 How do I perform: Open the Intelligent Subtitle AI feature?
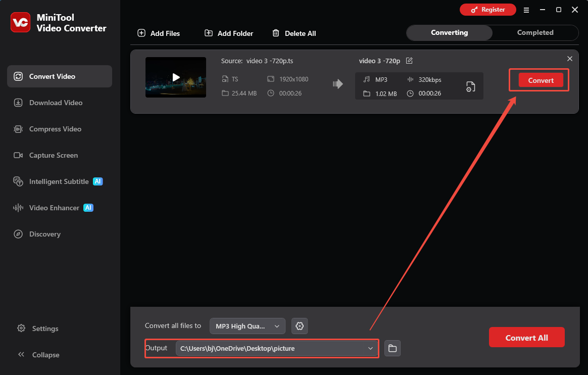pos(58,181)
